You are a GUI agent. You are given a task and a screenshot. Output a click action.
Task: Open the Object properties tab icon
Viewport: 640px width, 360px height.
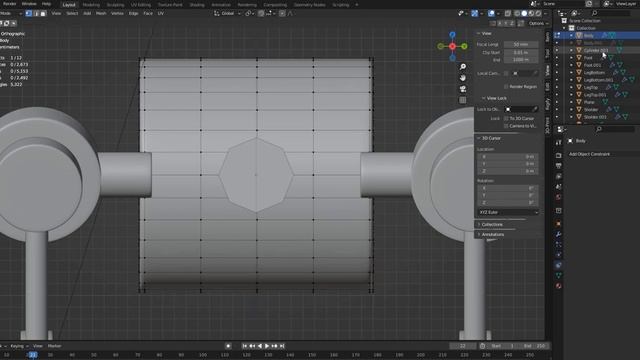pyautogui.click(x=558, y=224)
